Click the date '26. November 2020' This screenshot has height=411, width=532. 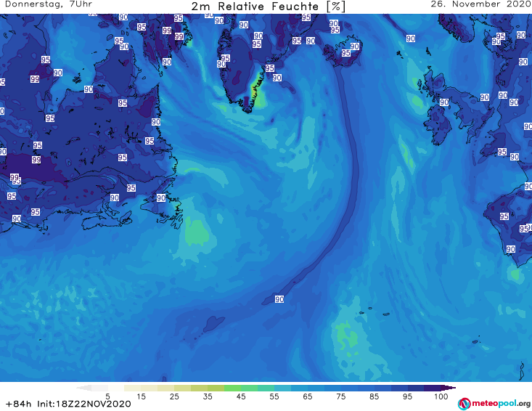tap(480, 4)
